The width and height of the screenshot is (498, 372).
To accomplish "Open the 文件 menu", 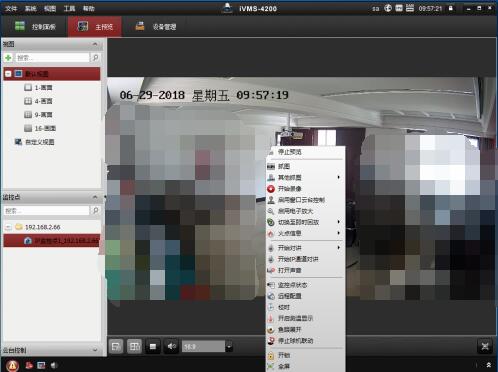I will (11, 8).
